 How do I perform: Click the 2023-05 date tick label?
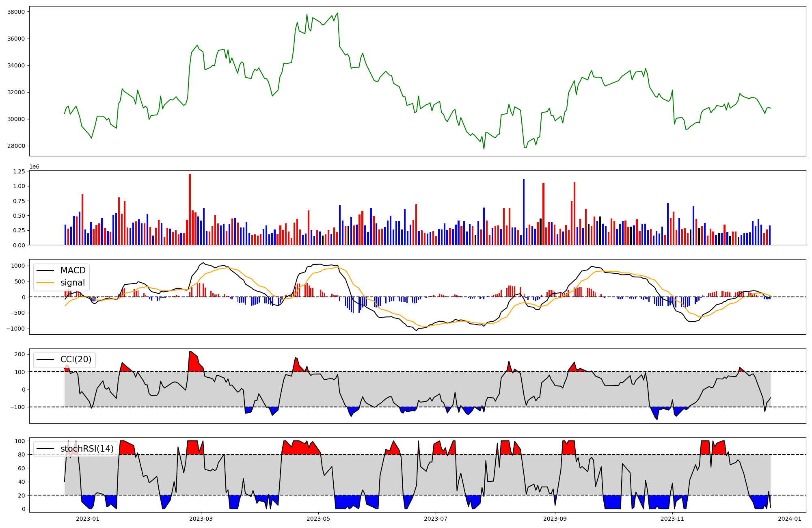tap(318, 519)
